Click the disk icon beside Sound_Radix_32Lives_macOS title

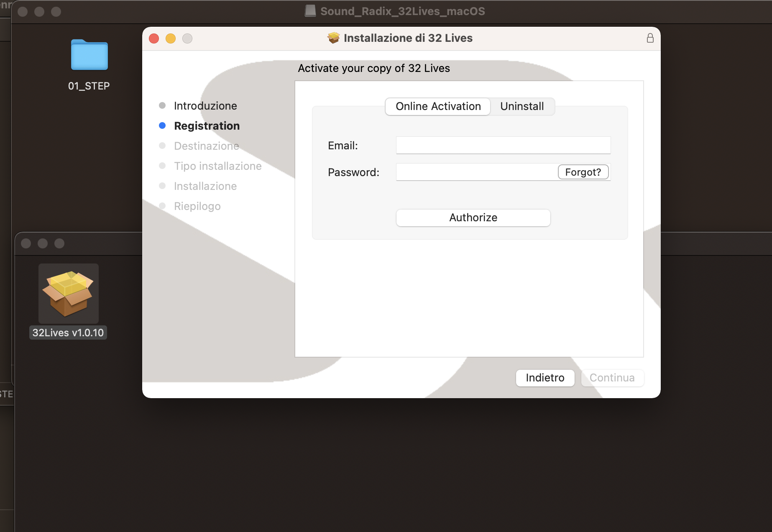[x=310, y=11]
